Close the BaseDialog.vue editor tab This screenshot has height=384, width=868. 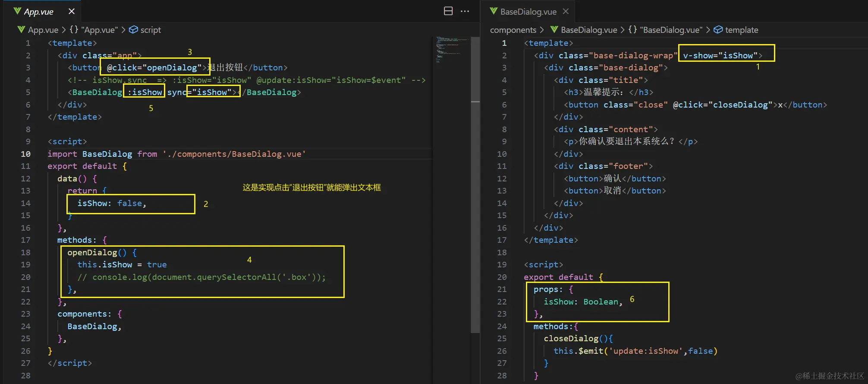pyautogui.click(x=566, y=12)
